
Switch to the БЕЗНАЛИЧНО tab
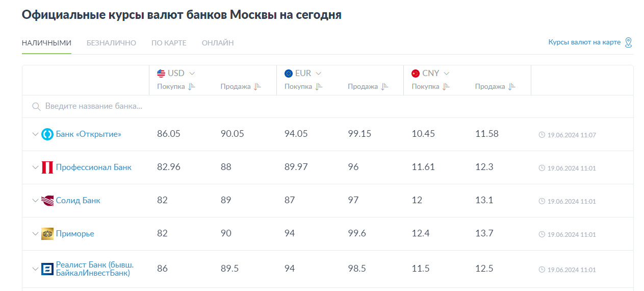click(111, 43)
